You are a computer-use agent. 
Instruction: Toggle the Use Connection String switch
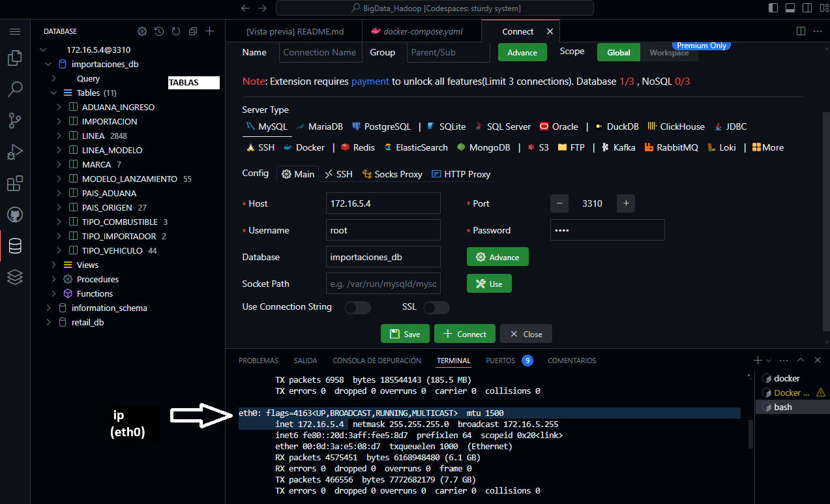click(x=357, y=307)
